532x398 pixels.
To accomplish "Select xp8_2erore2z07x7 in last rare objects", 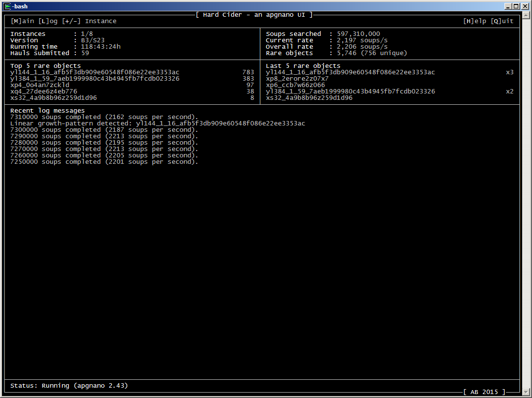I will tap(297, 79).
